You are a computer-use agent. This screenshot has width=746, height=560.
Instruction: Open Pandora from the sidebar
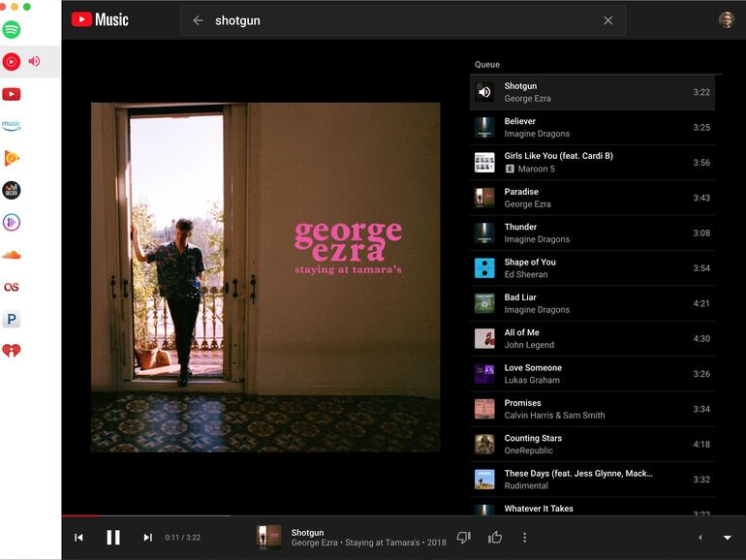pos(12,319)
